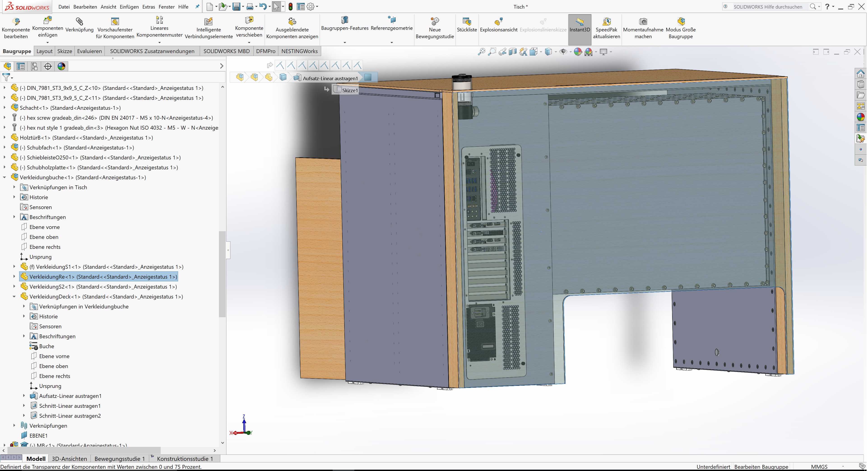
Task: Click Zoom to Fit magnifier icon
Action: pyautogui.click(x=482, y=51)
